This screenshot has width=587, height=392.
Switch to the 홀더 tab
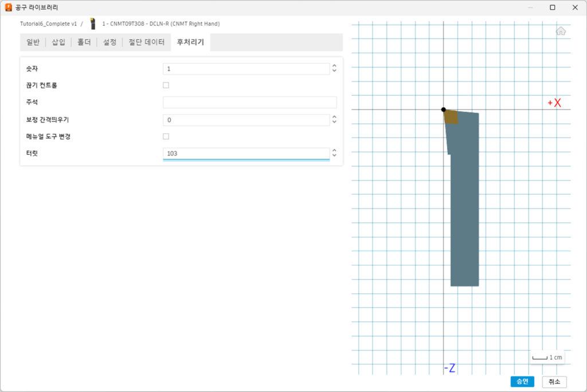tap(84, 42)
